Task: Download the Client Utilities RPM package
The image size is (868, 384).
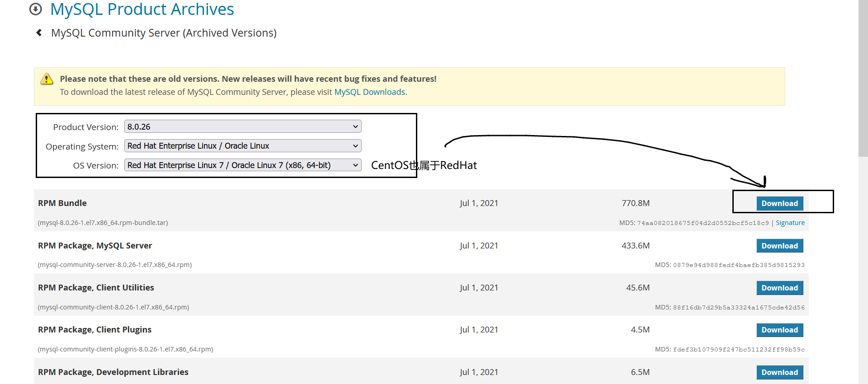Action: 780,288
